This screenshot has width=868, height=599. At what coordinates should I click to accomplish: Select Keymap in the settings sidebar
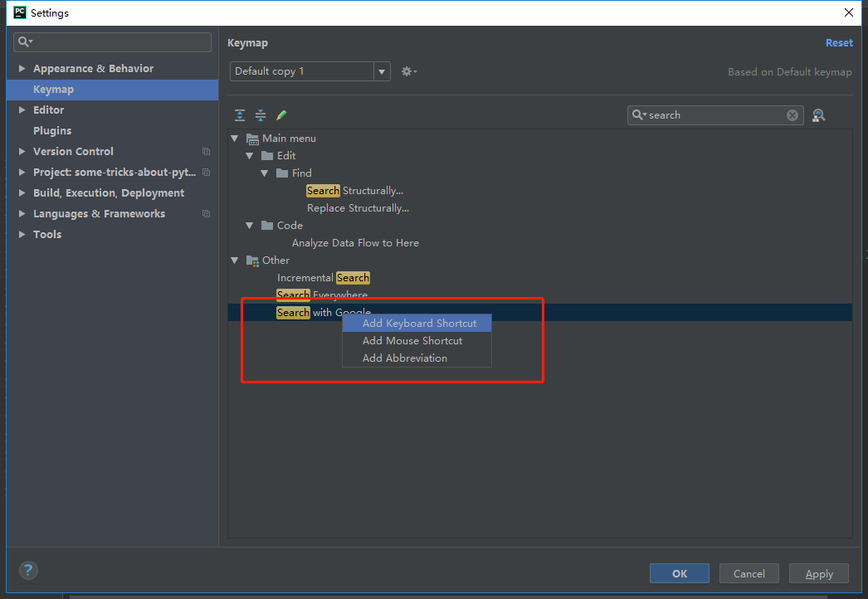[53, 89]
